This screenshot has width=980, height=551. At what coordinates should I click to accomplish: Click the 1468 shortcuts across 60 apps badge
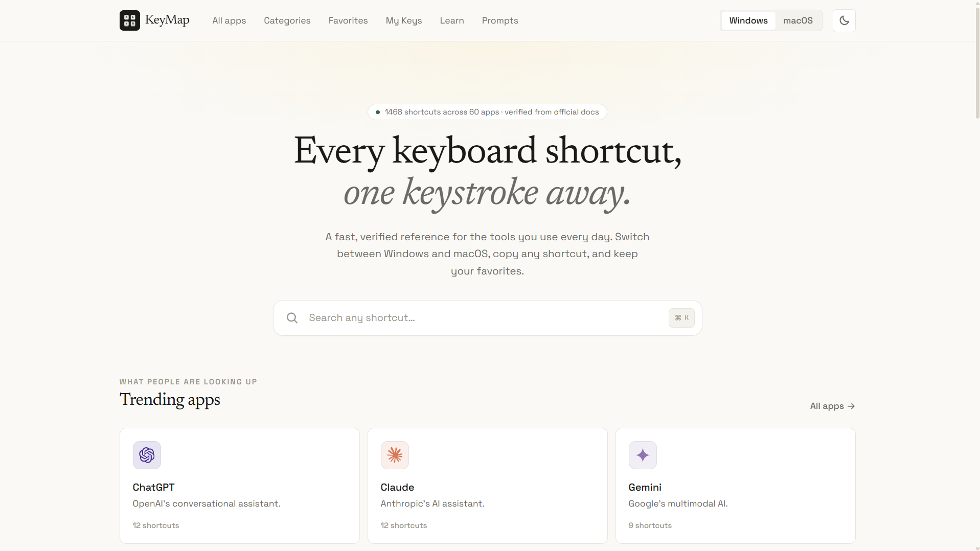[487, 112]
